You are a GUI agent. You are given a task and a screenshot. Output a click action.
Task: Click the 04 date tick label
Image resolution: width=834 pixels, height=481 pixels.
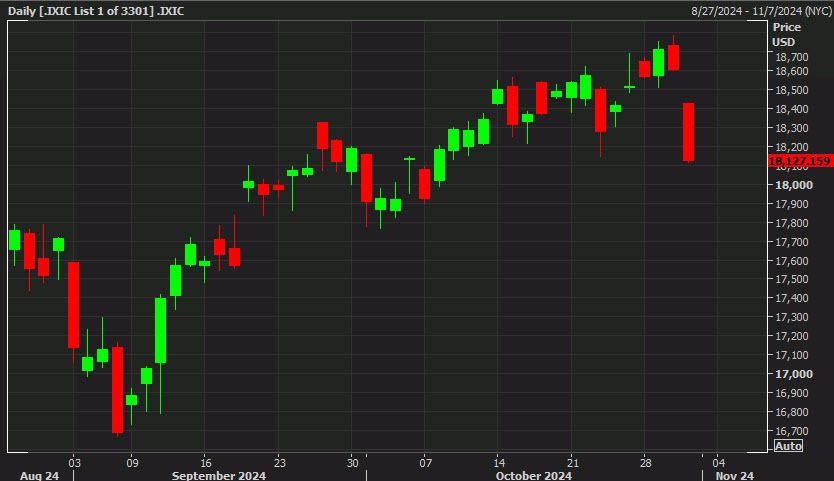pyautogui.click(x=719, y=463)
